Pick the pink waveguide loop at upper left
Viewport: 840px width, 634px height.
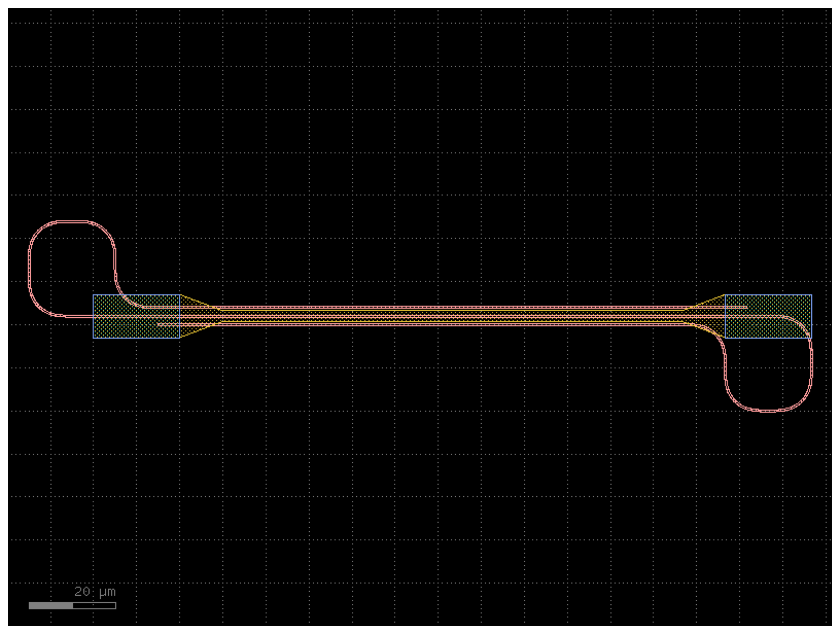point(72,269)
